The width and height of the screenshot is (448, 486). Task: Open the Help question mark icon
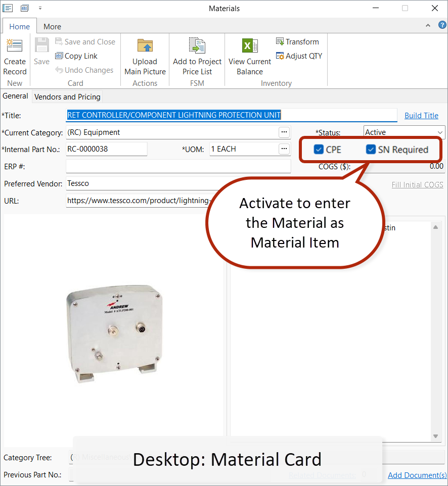point(442,25)
